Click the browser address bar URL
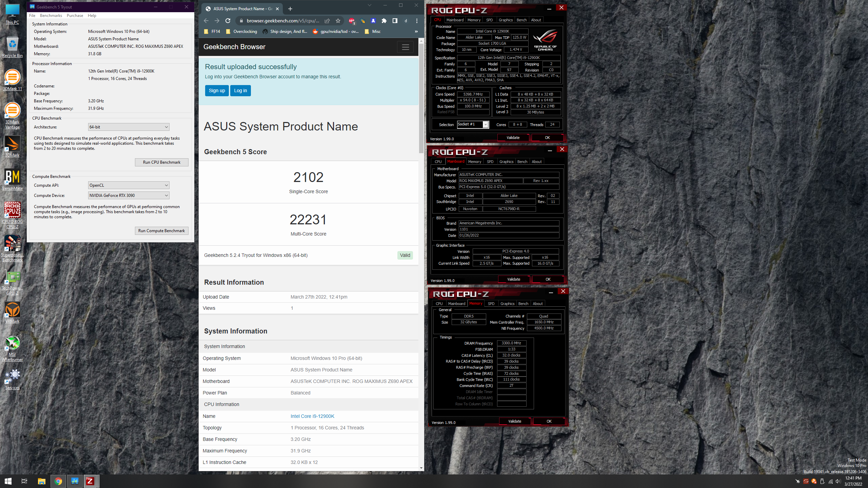The height and width of the screenshot is (488, 868). pos(283,21)
